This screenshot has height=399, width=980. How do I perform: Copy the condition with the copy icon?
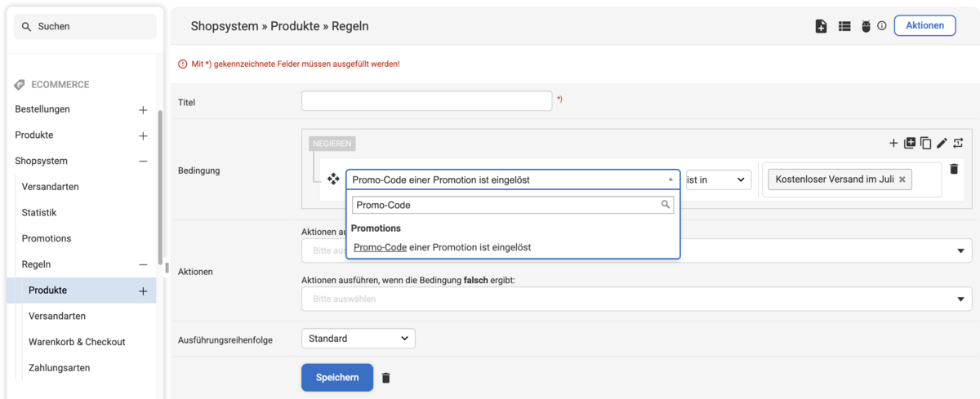(x=925, y=143)
